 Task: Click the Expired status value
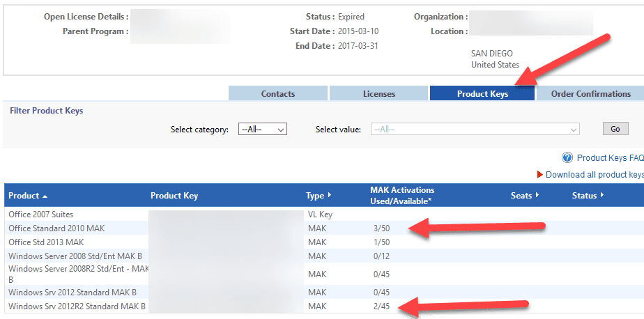pos(351,17)
